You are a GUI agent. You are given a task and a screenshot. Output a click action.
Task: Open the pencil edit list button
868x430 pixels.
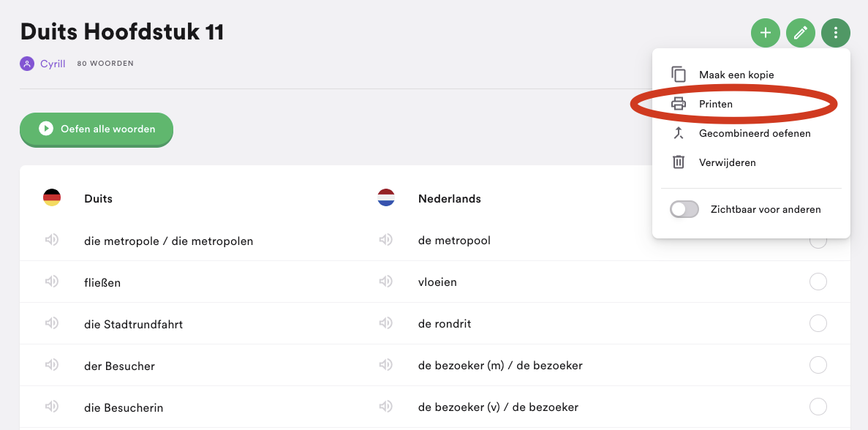(801, 33)
